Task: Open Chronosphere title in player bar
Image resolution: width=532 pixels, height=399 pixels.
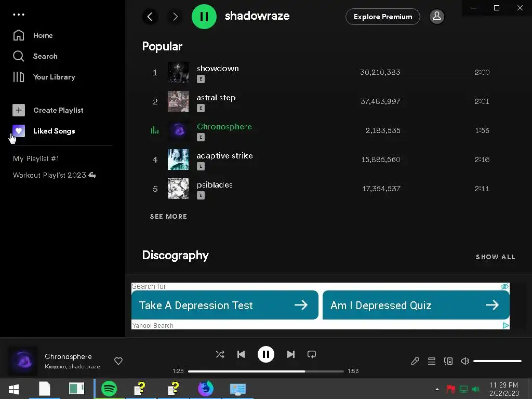Action: (x=68, y=356)
